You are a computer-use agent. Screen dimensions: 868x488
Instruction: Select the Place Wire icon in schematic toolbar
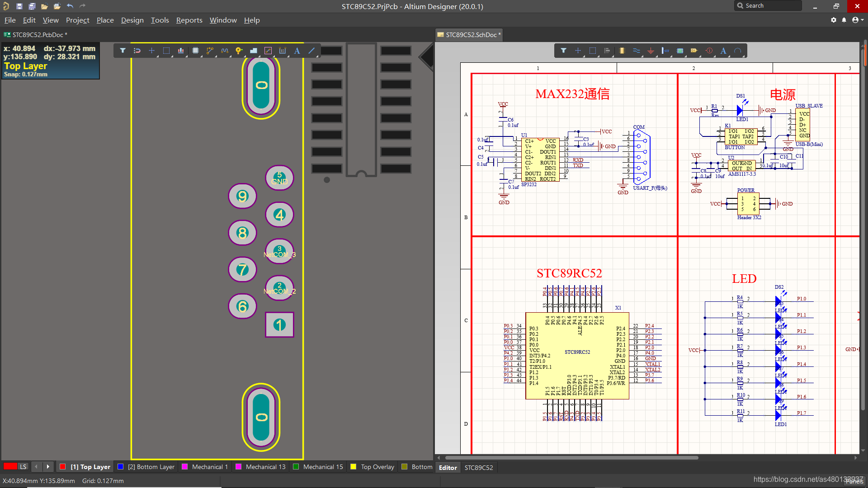pos(636,51)
